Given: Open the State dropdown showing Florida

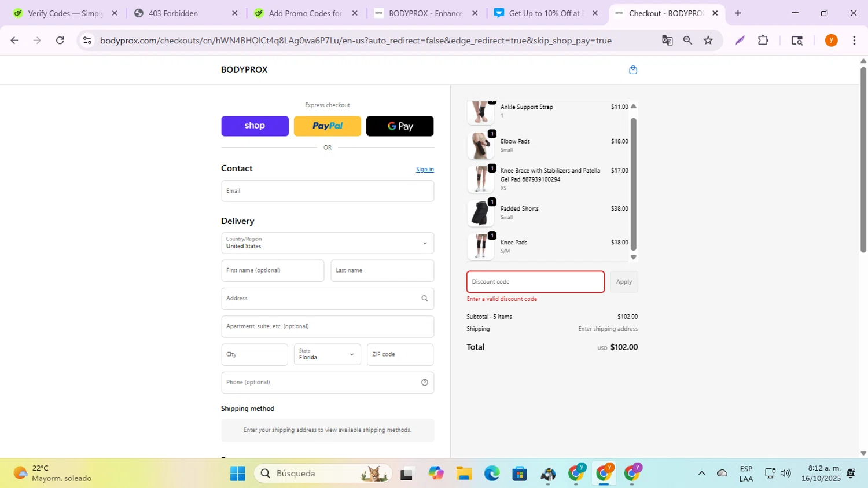Looking at the screenshot, I should pyautogui.click(x=328, y=354).
